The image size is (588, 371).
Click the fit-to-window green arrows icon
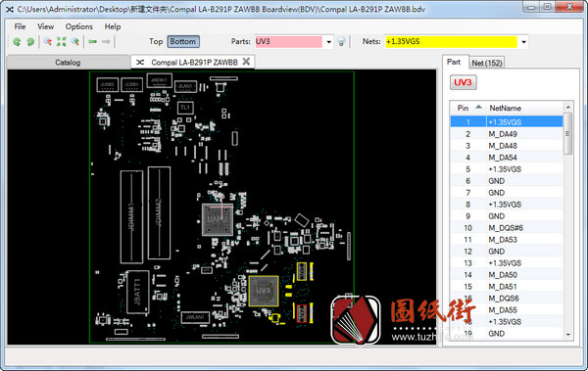click(61, 41)
